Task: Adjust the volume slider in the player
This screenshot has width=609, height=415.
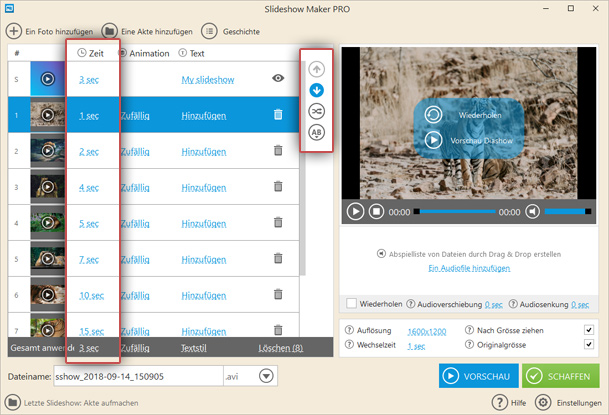Action: click(x=567, y=212)
